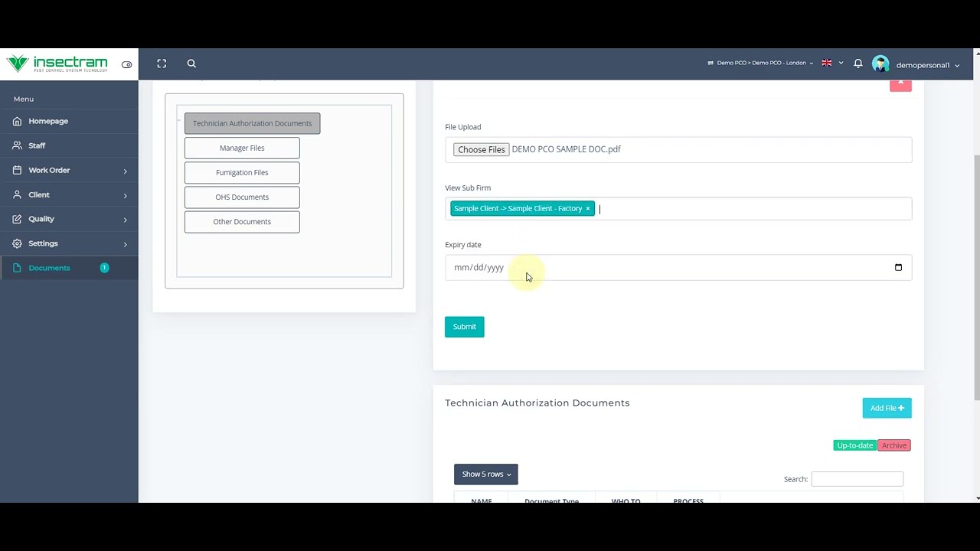Expand the Work Order chevron

(125, 171)
